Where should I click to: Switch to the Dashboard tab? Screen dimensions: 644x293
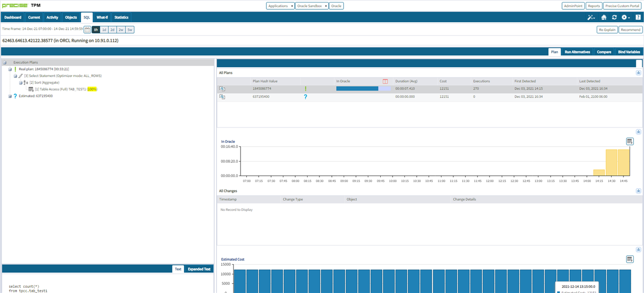click(x=13, y=17)
